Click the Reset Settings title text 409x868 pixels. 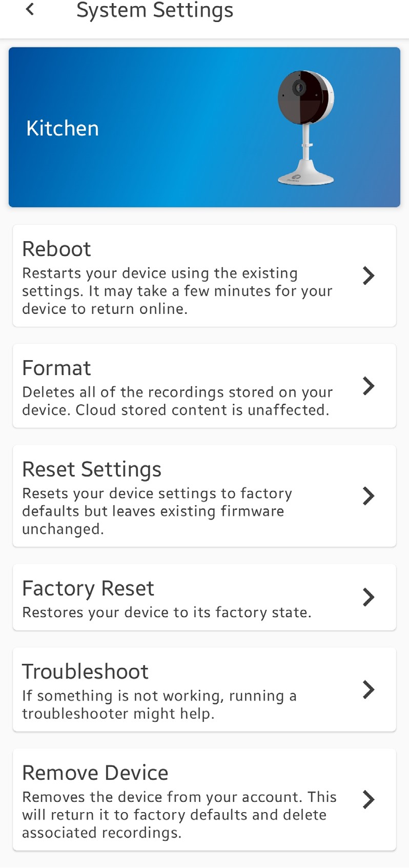(x=92, y=469)
